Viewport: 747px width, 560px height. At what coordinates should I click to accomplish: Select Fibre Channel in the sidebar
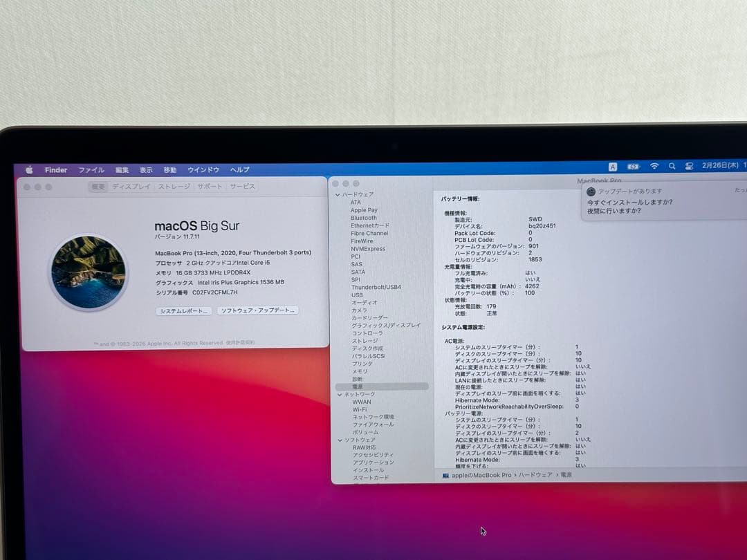369,234
